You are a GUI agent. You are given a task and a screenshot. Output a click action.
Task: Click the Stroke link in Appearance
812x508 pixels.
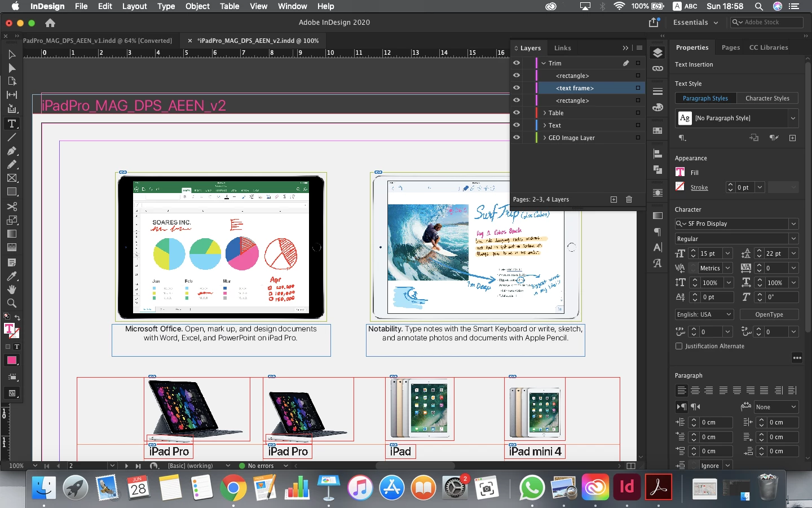[699, 187]
